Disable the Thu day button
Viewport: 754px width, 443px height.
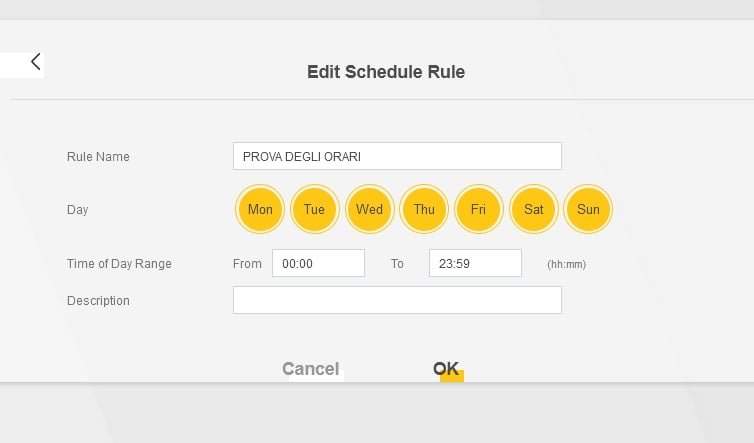click(424, 210)
